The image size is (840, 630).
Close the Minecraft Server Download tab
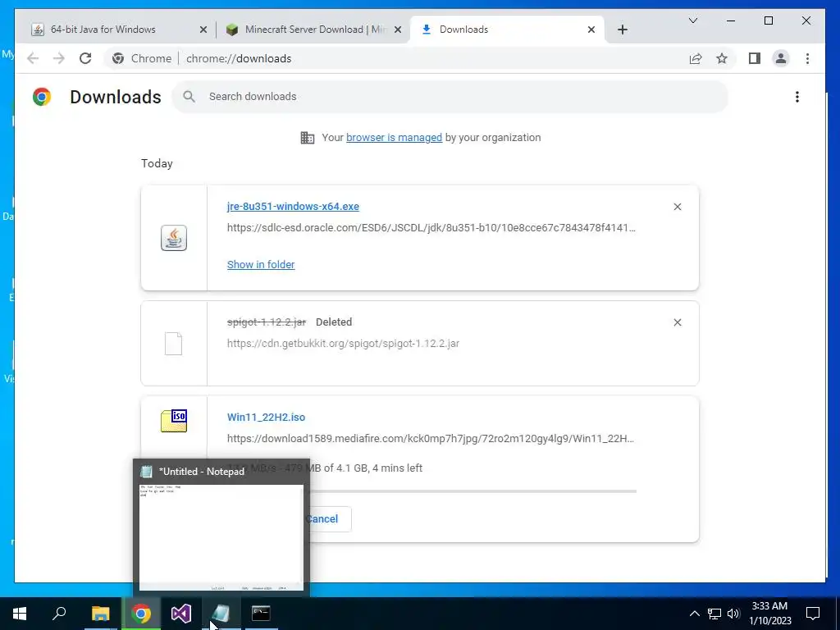click(x=398, y=30)
